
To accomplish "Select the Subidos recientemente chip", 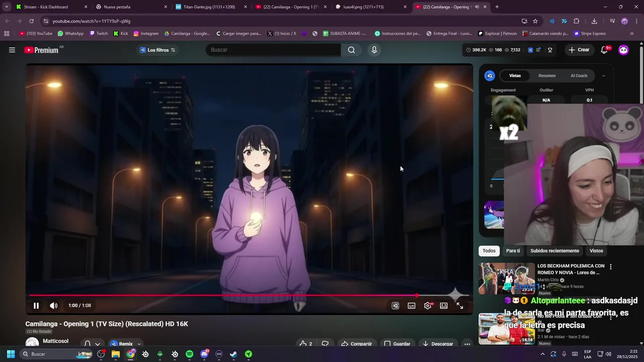I will pos(554,250).
